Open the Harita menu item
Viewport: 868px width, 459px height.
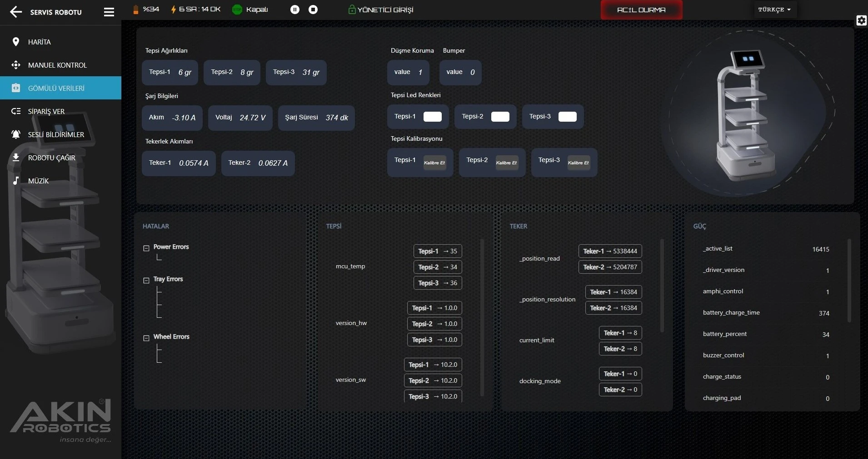click(x=39, y=42)
